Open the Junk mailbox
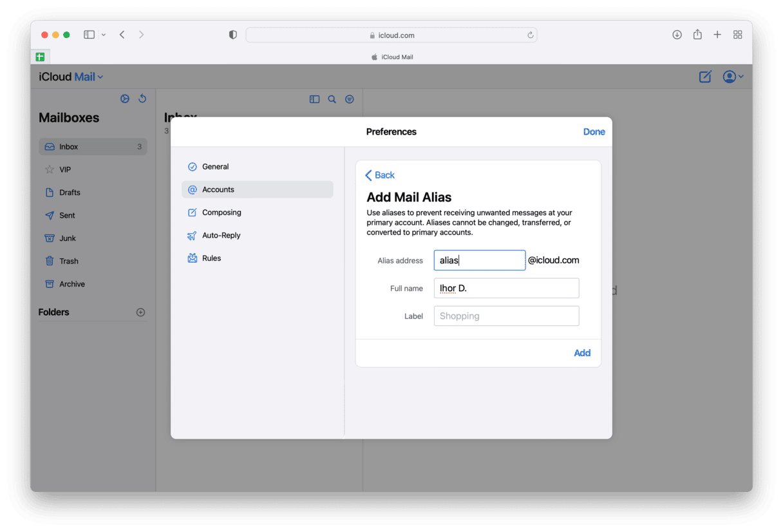This screenshot has height=532, width=783. tap(93, 238)
